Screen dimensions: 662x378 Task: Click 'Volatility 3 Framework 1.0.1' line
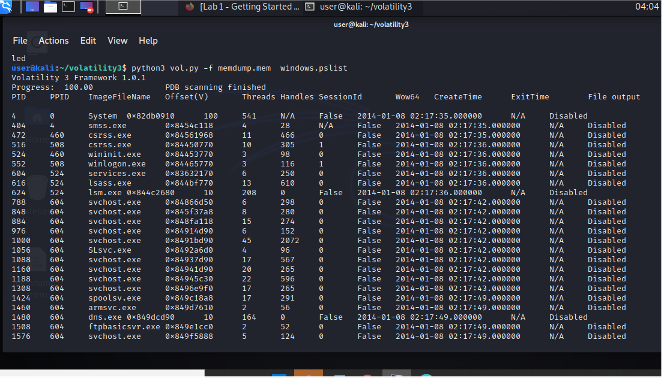(79, 78)
